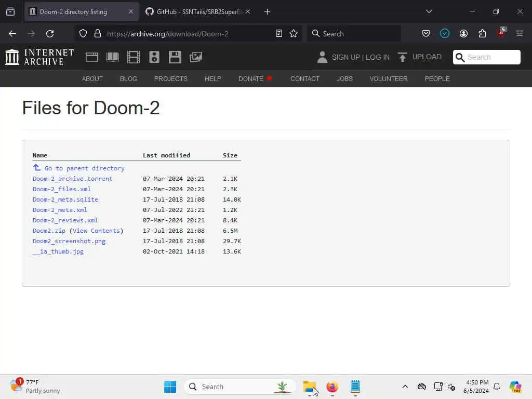Click the Internet Archive search field
Image resolution: width=532 pixels, height=399 pixels.
(486, 57)
